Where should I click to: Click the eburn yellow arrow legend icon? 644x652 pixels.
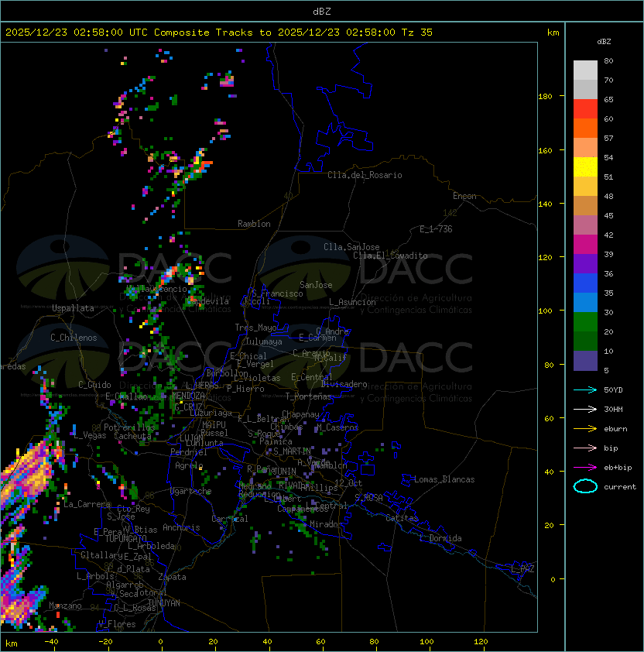point(585,428)
